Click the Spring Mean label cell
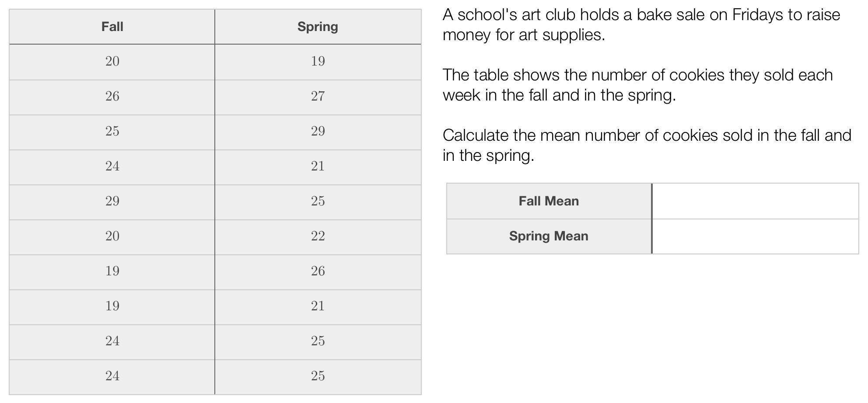Screen dimensions: 868x403 click(x=549, y=236)
